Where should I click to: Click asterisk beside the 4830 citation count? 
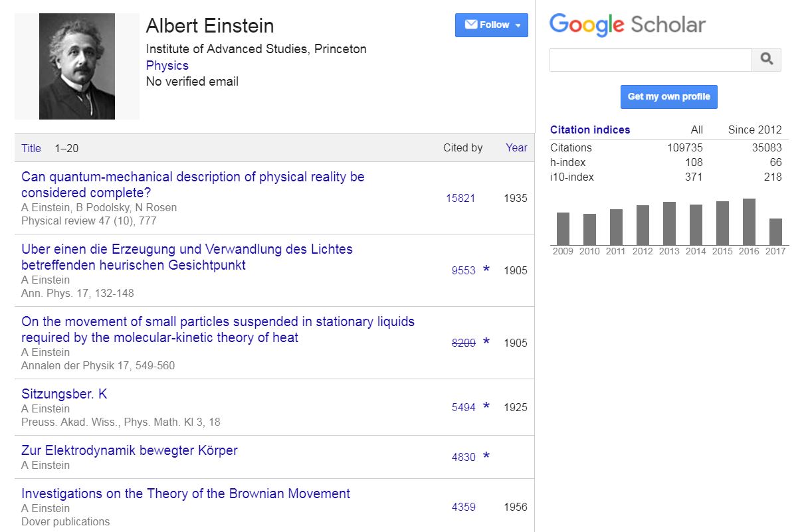486,456
